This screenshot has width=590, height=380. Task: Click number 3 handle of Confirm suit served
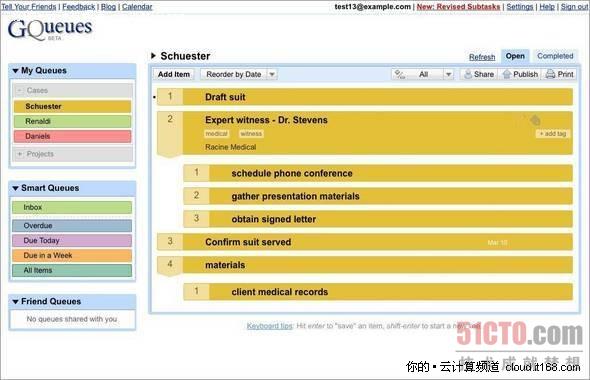[170, 242]
